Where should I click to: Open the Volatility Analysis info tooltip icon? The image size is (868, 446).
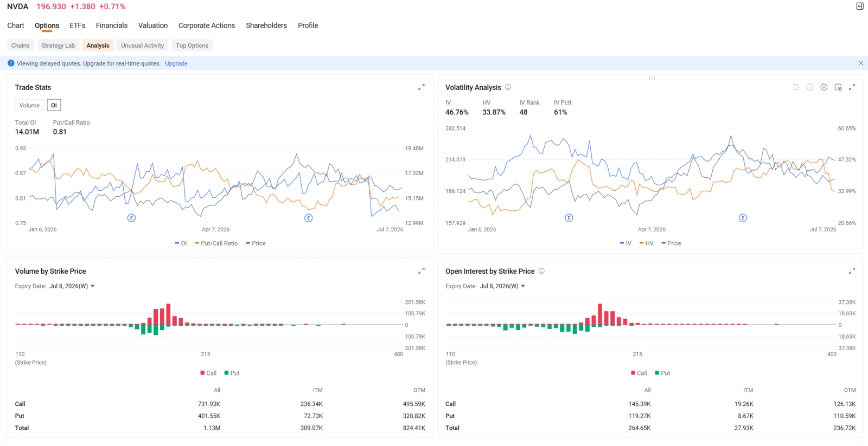508,87
